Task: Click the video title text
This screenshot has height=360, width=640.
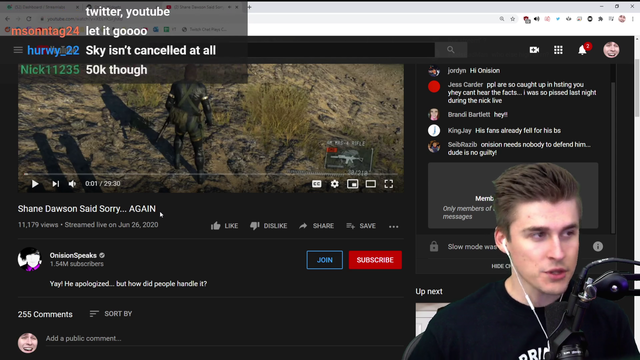Action: pyautogui.click(x=87, y=209)
